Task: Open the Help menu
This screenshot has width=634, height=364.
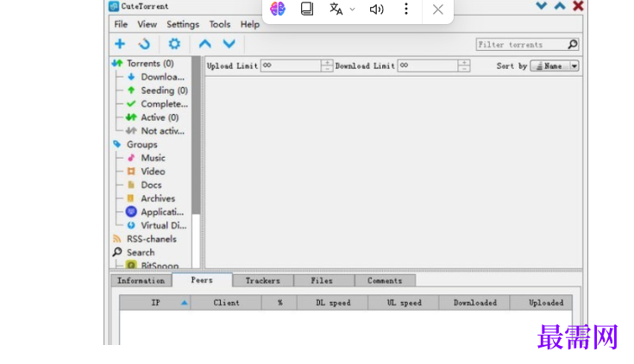Action: (250, 24)
